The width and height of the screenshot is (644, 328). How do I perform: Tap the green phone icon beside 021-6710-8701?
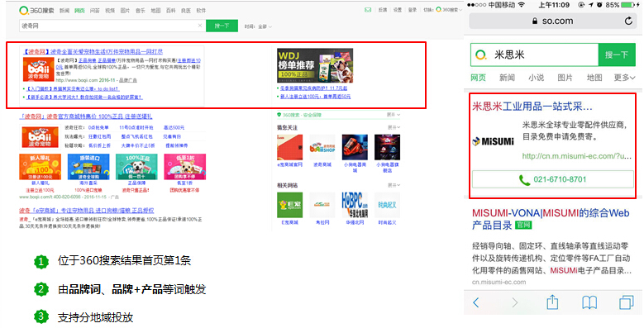(524, 180)
